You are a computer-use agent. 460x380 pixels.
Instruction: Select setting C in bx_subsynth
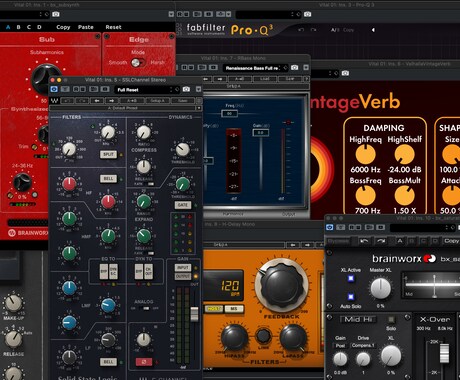[x=29, y=27]
